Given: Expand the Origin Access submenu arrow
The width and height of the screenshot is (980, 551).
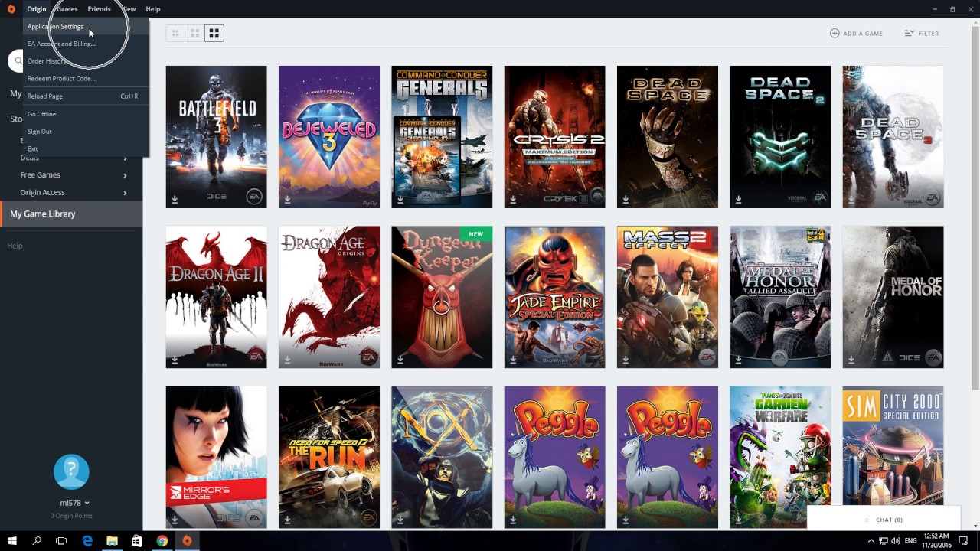Looking at the screenshot, I should click(125, 193).
